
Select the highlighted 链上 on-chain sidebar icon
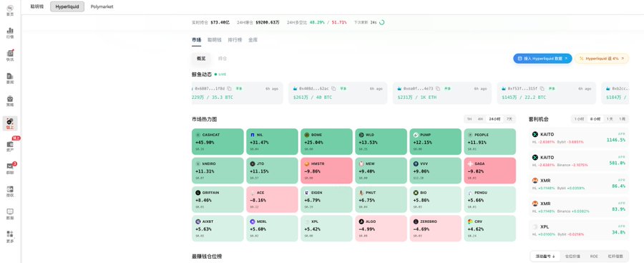(x=10, y=123)
